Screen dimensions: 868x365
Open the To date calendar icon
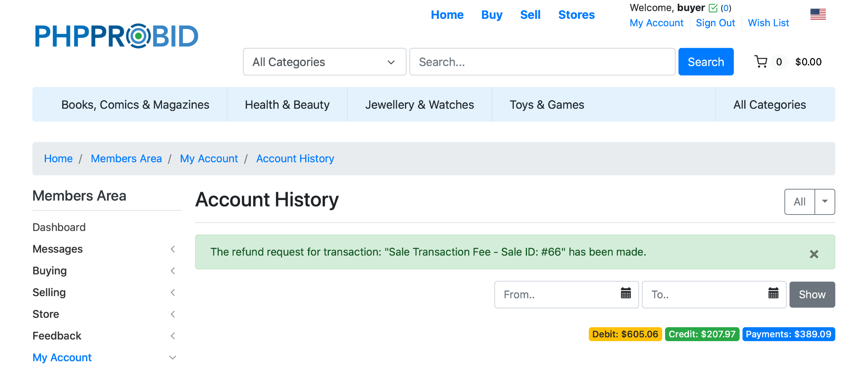pos(773,293)
